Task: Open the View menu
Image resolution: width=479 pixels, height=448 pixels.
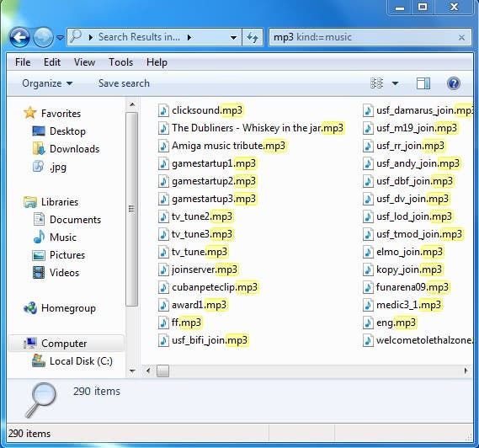Action: pyautogui.click(x=85, y=62)
